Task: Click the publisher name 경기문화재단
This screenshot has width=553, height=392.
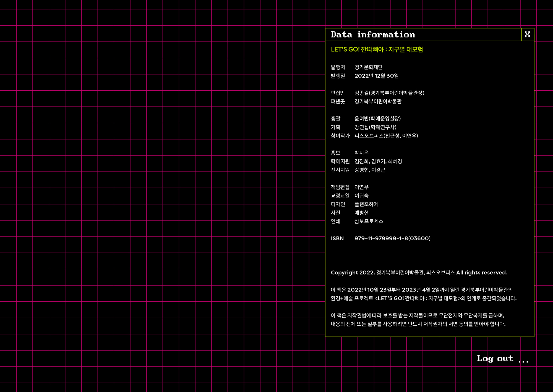Action: click(x=368, y=67)
